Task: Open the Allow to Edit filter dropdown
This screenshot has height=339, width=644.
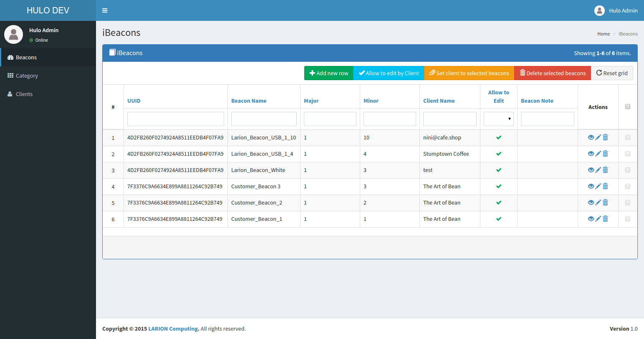Action: [498, 119]
